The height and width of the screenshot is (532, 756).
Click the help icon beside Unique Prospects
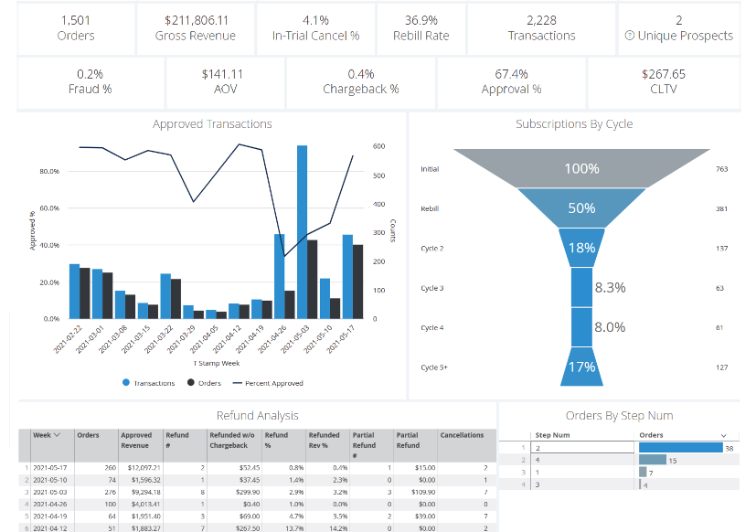[x=630, y=37]
